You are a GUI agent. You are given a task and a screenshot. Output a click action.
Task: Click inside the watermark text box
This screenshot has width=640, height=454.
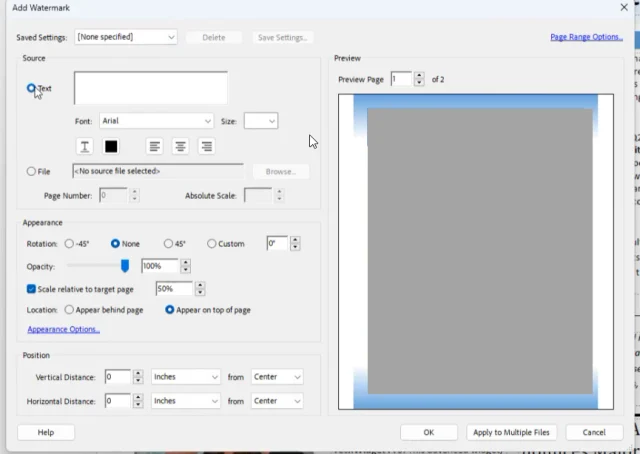pos(151,88)
